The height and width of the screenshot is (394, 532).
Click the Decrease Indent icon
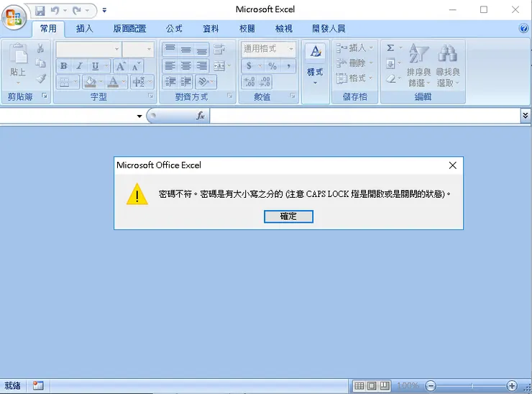pyautogui.click(x=170, y=82)
